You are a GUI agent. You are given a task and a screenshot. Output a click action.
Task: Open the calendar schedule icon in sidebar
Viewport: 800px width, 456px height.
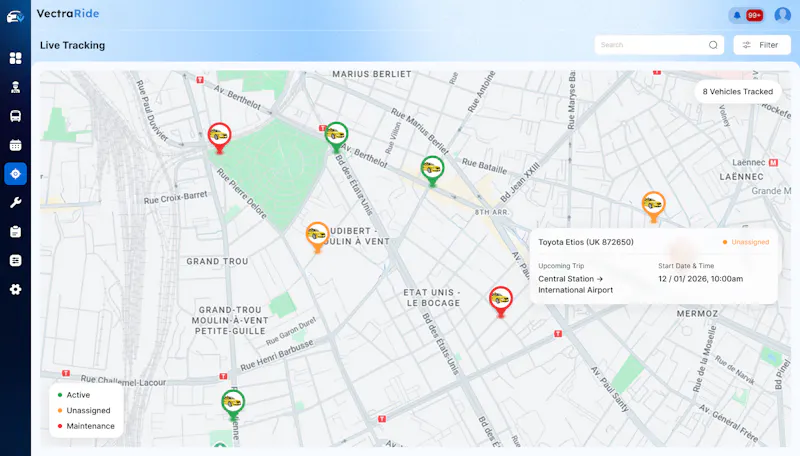tap(15, 145)
